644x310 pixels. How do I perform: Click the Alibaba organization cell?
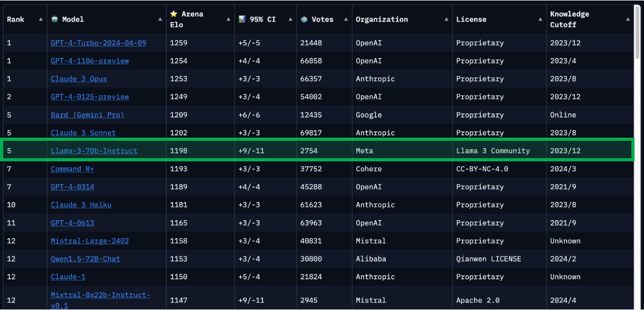tap(371, 259)
